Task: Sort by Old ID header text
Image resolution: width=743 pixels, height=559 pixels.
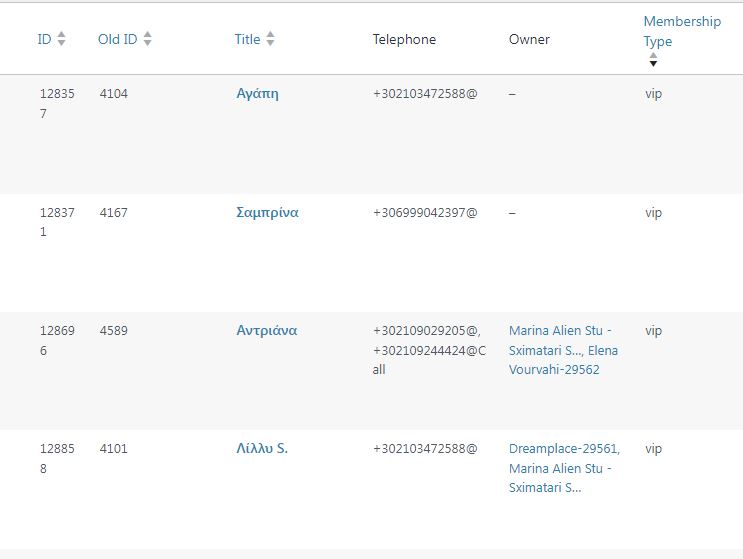Action: click(x=117, y=39)
